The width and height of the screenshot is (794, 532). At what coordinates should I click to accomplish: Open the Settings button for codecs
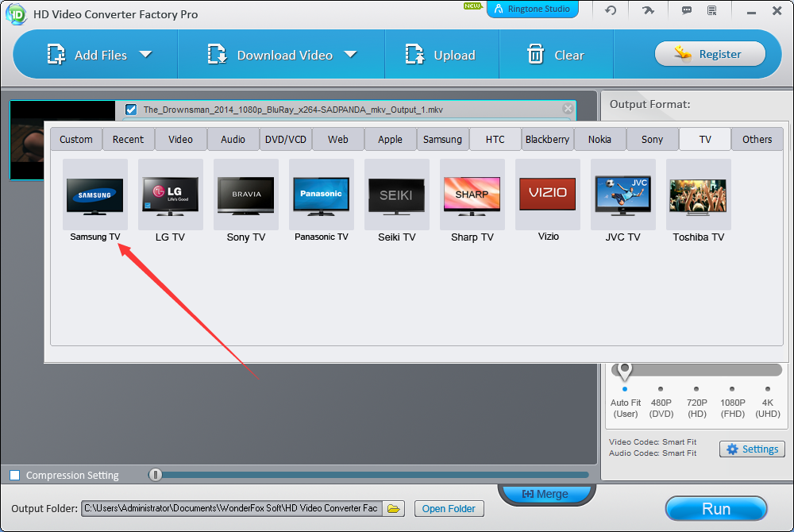pyautogui.click(x=752, y=449)
